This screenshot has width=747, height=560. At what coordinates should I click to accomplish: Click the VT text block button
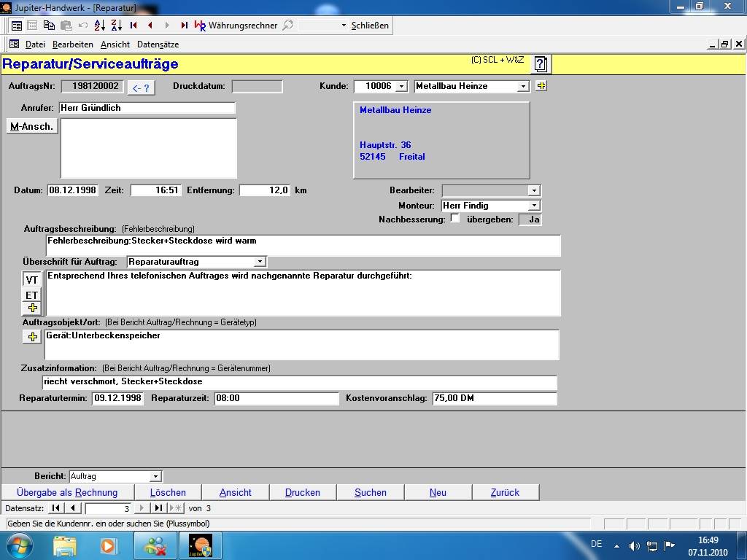point(31,280)
